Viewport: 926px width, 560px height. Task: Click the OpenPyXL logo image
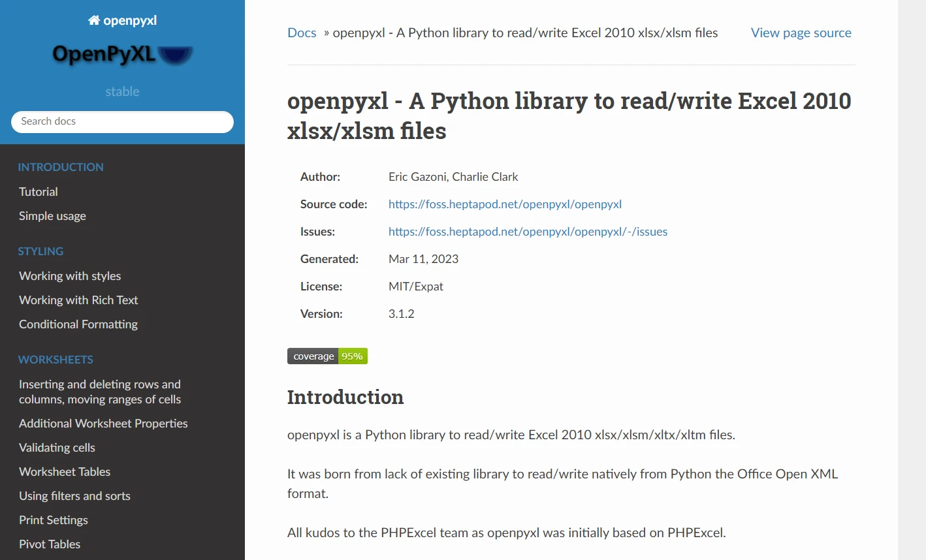pyautogui.click(x=122, y=55)
